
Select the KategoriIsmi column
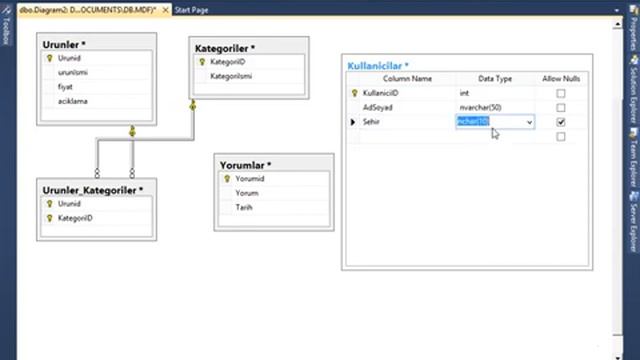point(231,76)
